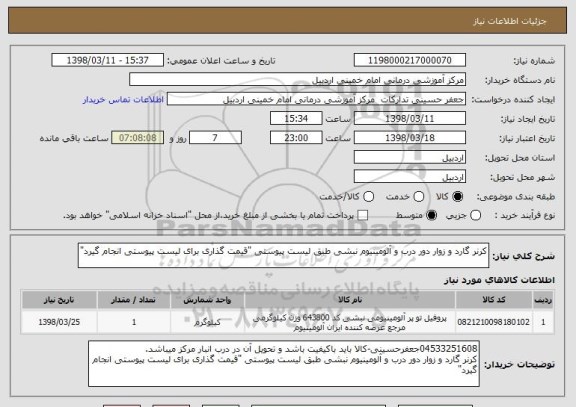The height and width of the screenshot is (407, 576).
Task: Click the شرح کلی نیاز description box
Action: pyautogui.click(x=283, y=255)
